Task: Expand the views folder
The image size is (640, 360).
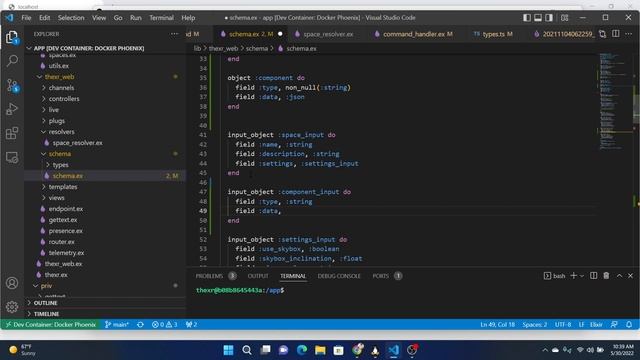Action: (x=44, y=198)
